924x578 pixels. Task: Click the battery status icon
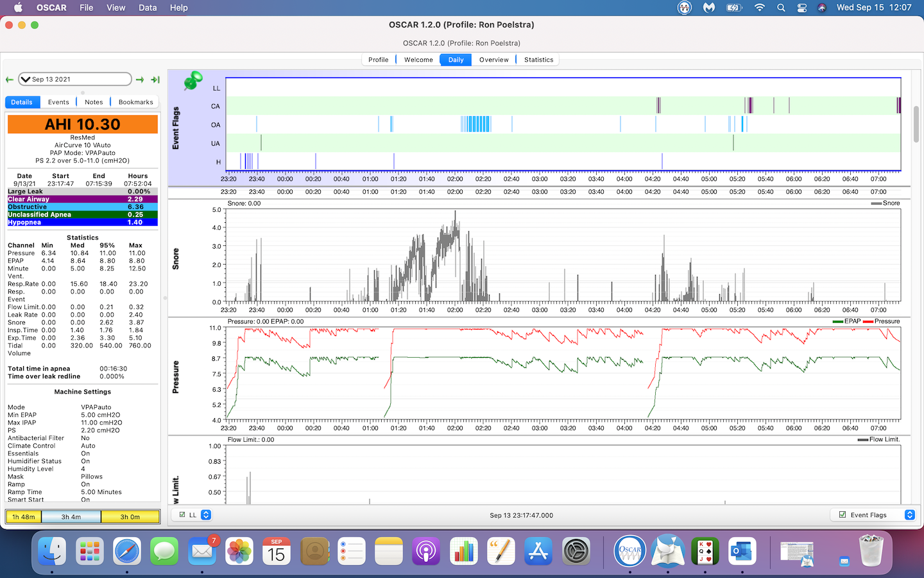pos(734,8)
